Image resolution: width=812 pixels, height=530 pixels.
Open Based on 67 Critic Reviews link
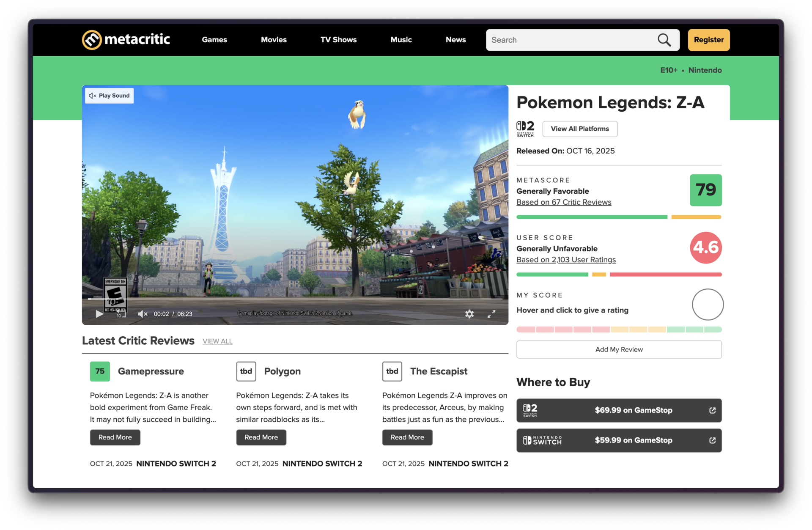(564, 202)
